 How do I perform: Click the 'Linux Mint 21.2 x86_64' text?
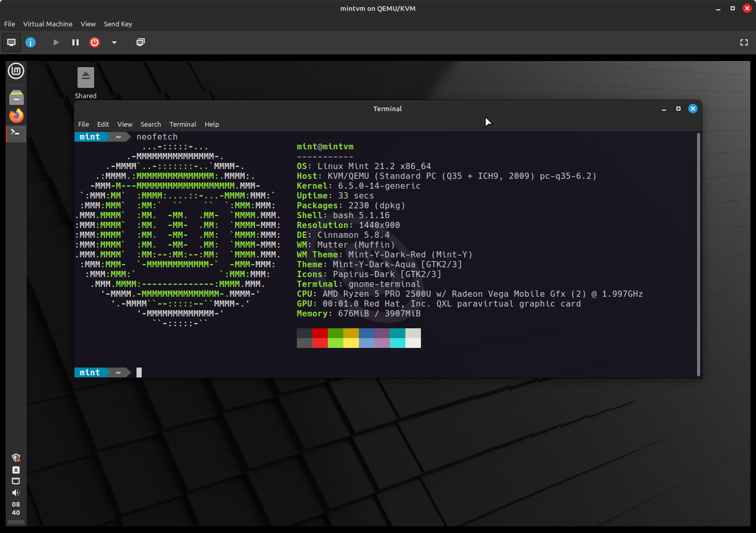[x=374, y=166]
